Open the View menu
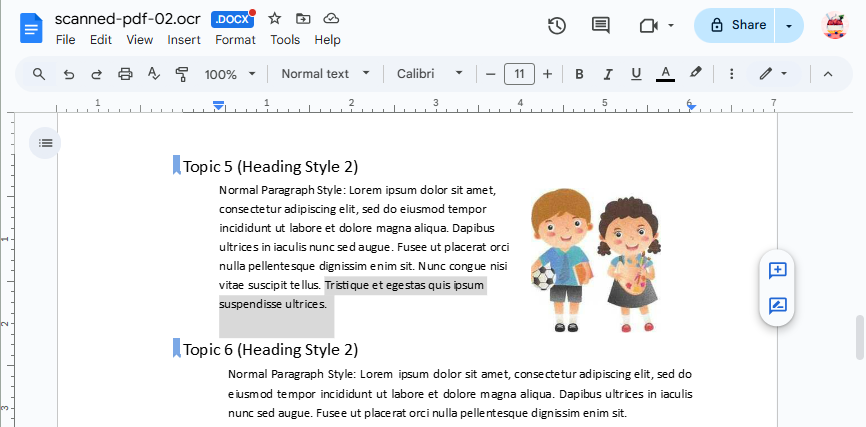The height and width of the screenshot is (427, 866). (140, 40)
